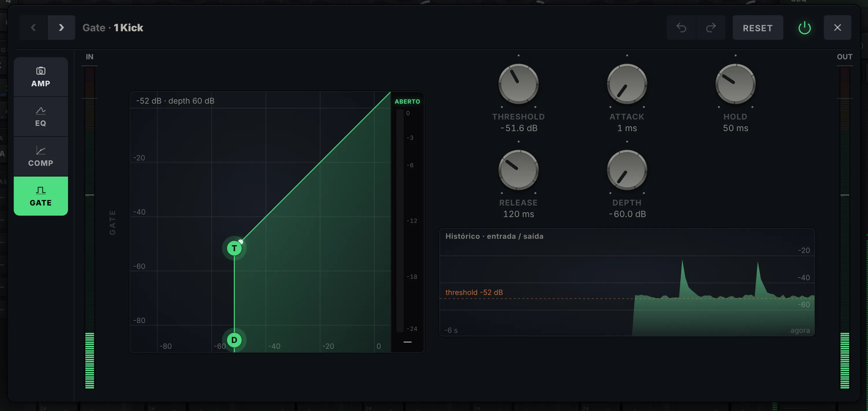Click the DEPTH knob
The width and height of the screenshot is (868, 411).
point(627,170)
